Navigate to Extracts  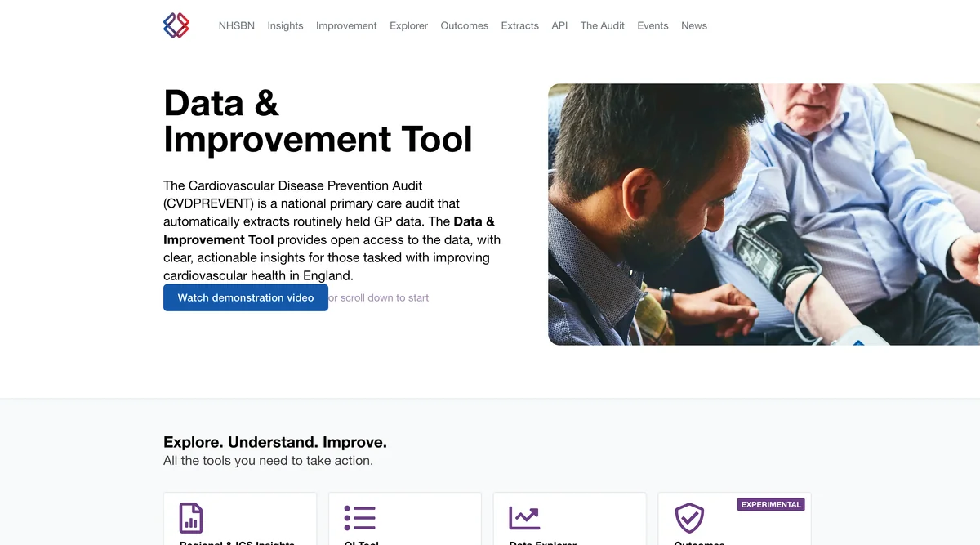519,25
